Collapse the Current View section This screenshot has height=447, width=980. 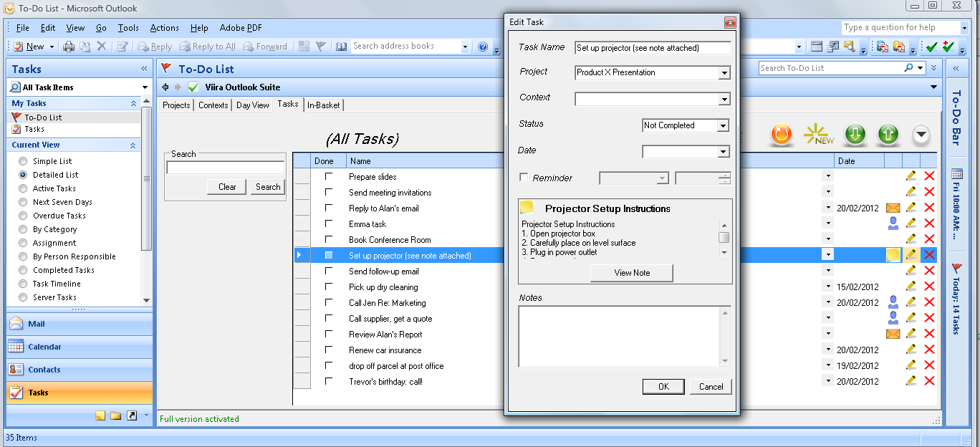[133, 145]
